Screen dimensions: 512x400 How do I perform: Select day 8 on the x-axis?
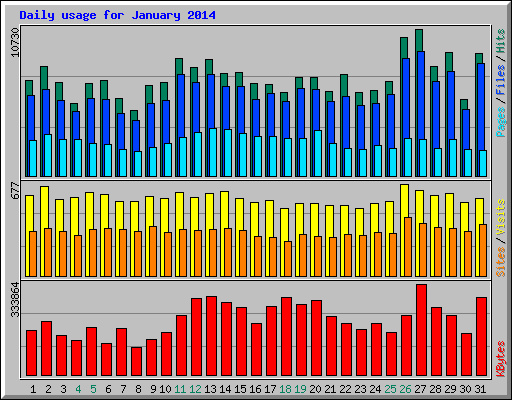pyautogui.click(x=138, y=389)
